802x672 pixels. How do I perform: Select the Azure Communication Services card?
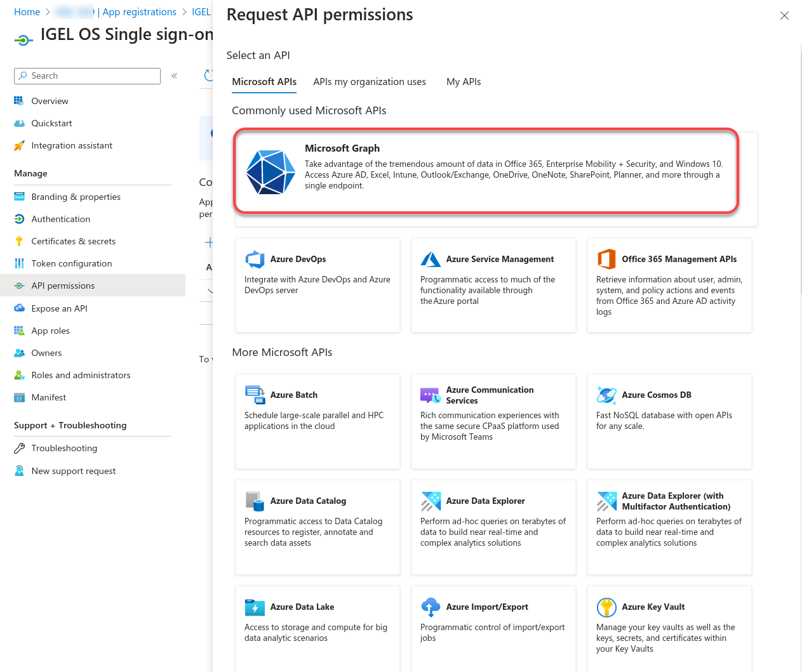pos(493,421)
